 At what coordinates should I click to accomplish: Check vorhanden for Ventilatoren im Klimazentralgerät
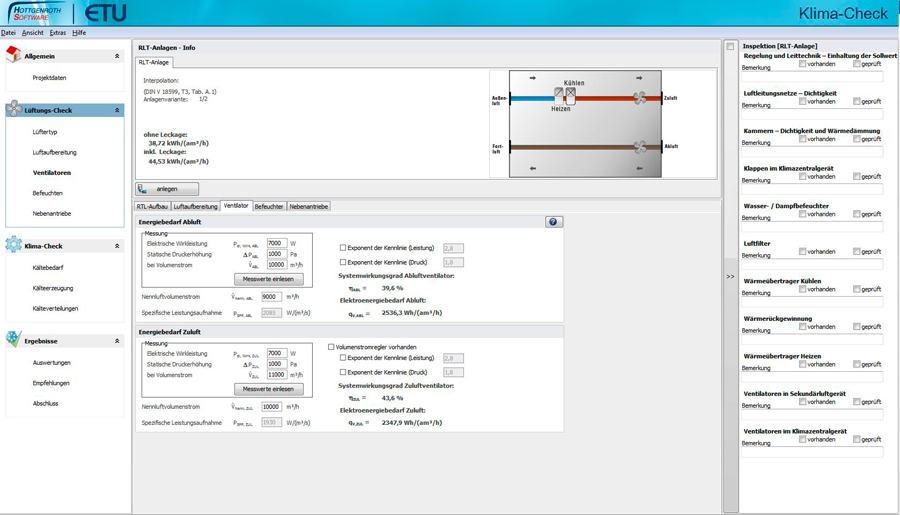802,439
